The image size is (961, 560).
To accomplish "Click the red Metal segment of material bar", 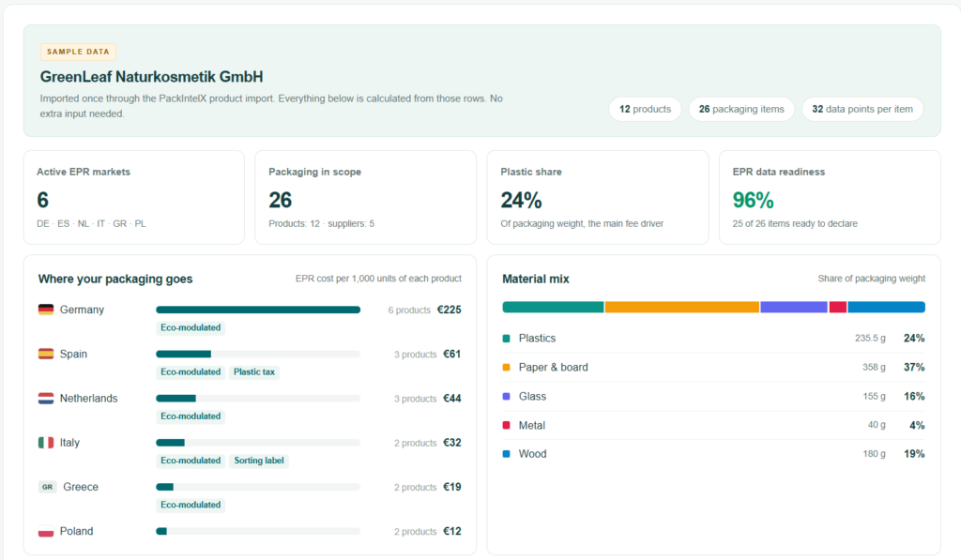I will (838, 307).
